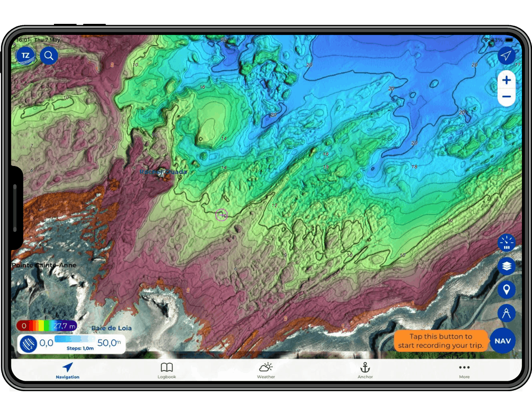Tap the 0,0 minimum depth value
Viewport: 532px width, 415px height.
pyautogui.click(x=46, y=343)
